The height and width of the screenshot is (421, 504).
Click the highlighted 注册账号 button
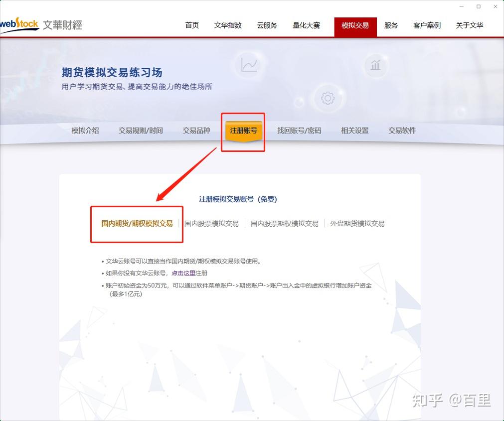(x=243, y=131)
